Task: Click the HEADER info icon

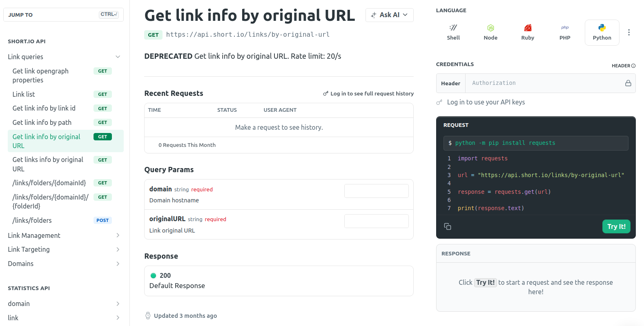Action: [x=633, y=66]
